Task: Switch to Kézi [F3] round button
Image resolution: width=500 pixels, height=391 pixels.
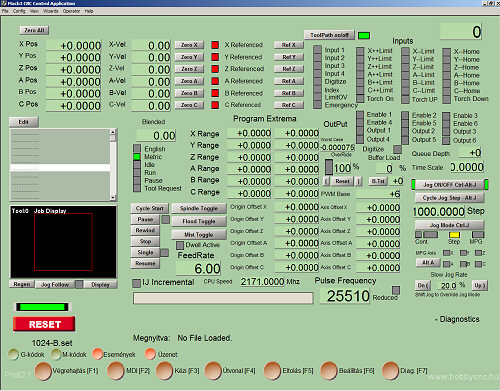Action: click(x=164, y=371)
